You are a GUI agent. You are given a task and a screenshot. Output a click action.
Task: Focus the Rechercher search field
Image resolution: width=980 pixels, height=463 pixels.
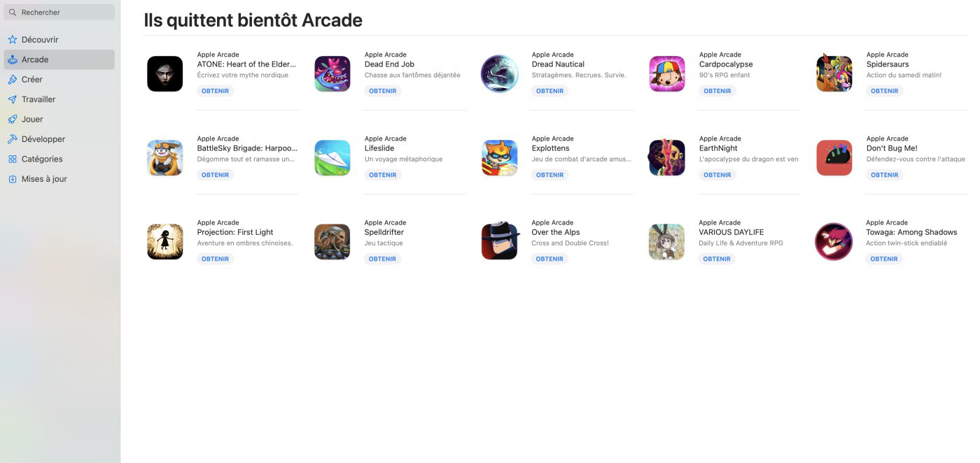pos(59,12)
